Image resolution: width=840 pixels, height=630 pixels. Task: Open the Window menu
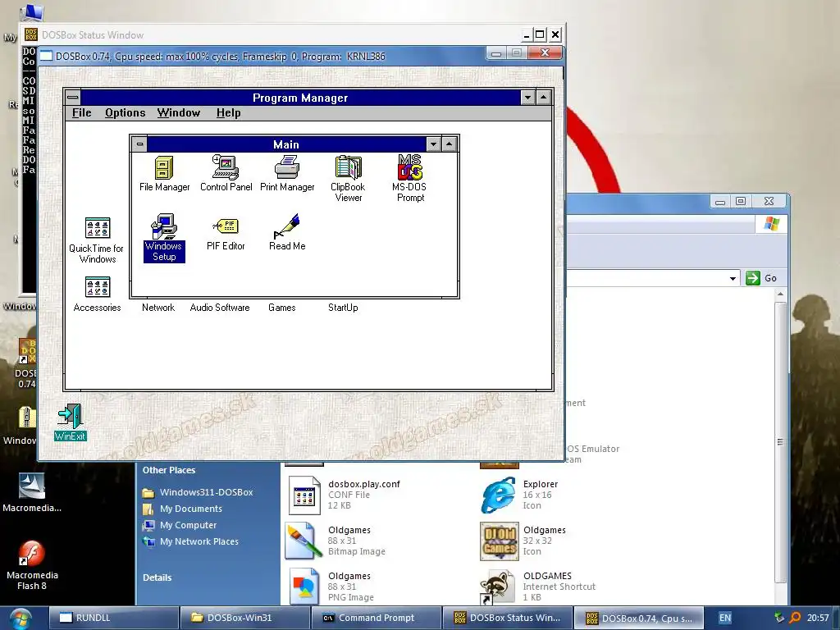pos(178,112)
